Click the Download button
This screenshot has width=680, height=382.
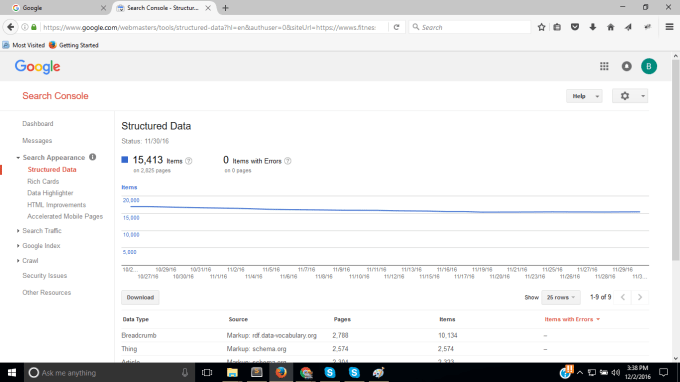[x=140, y=297]
